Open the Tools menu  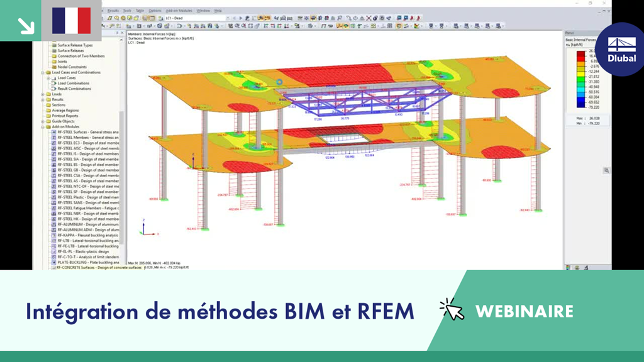point(127,11)
